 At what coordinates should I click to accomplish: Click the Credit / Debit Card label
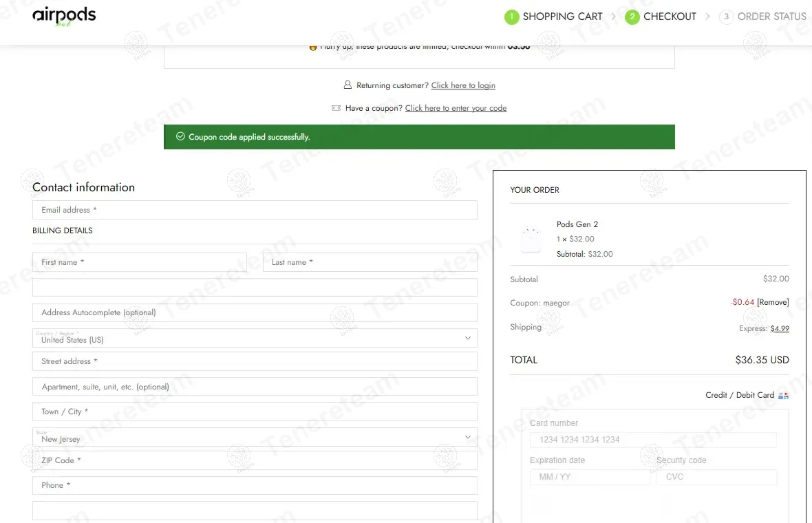[x=740, y=395]
